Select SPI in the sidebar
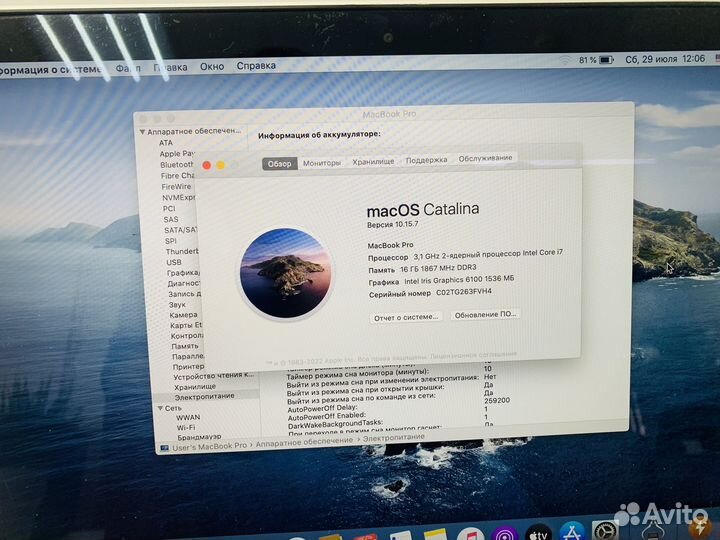Image resolution: width=720 pixels, height=540 pixels. click(x=170, y=241)
